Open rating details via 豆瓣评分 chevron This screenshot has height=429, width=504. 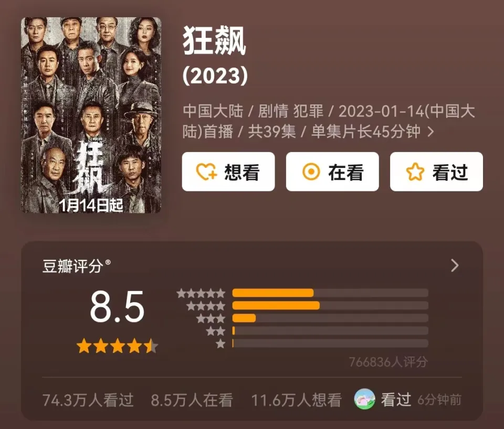point(455,265)
